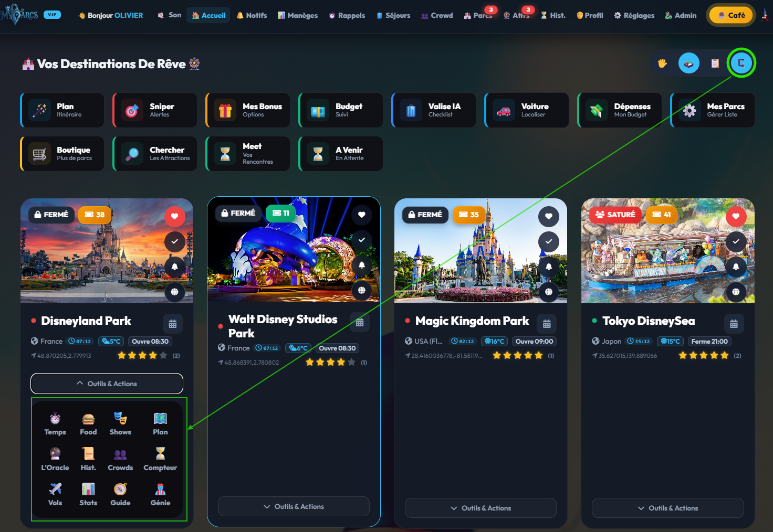Open the Sniper Alertes shortcut
The height and width of the screenshot is (532, 773).
(x=155, y=110)
